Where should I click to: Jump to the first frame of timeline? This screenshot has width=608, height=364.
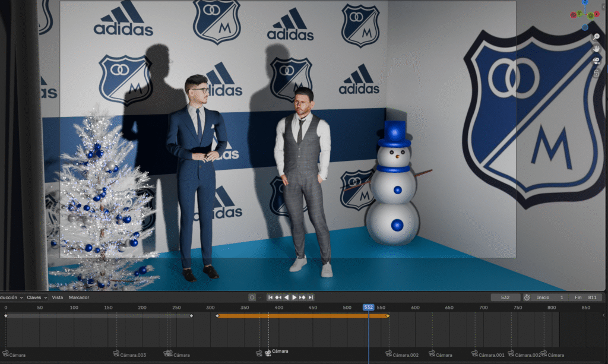[x=271, y=297]
